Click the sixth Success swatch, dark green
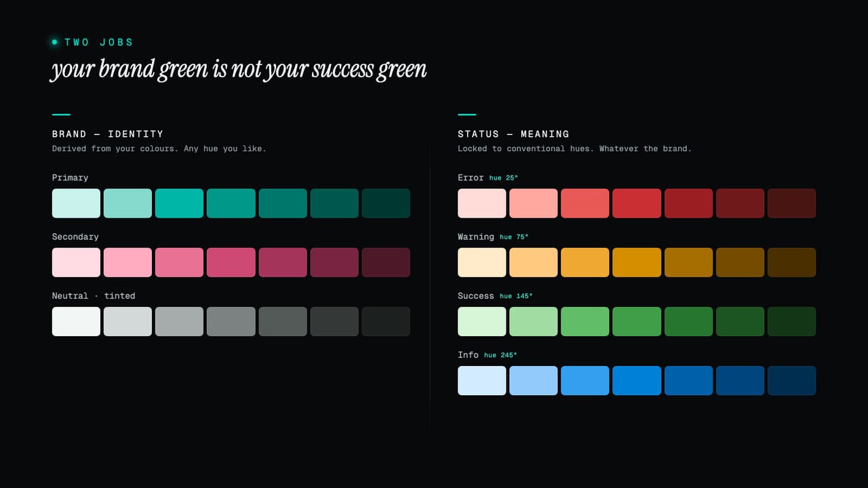Viewport: 868px width, 488px height. [x=740, y=321]
